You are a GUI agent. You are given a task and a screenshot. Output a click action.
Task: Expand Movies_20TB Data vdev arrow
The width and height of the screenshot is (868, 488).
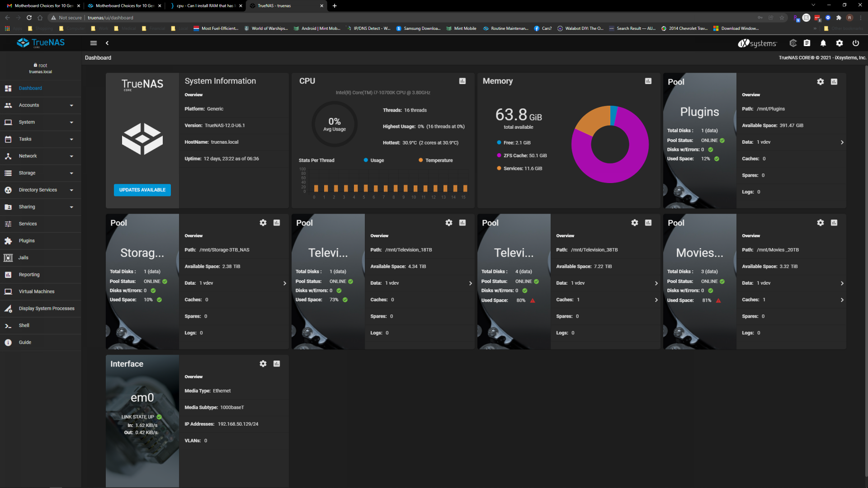[842, 283]
